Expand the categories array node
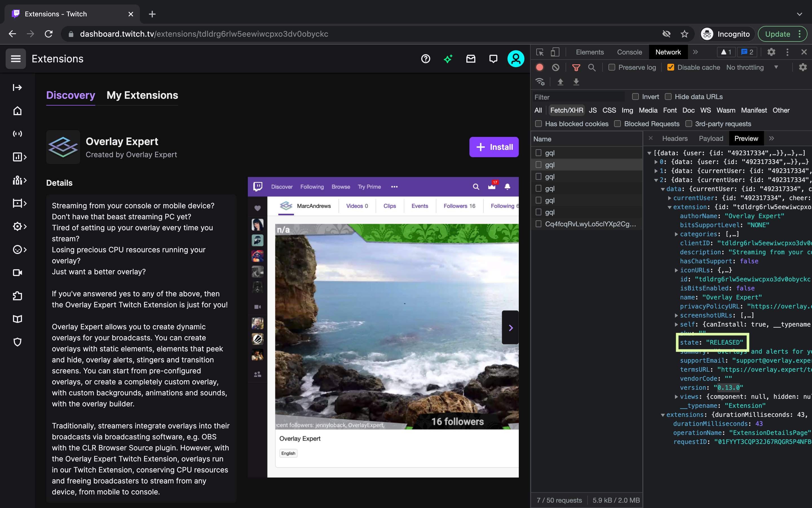The width and height of the screenshot is (812, 508). point(676,234)
